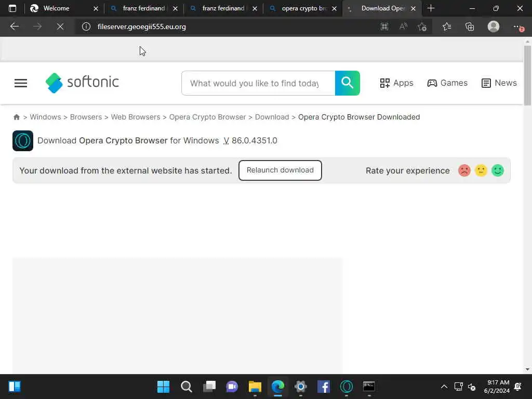Click the Opera Crypto Browser app icon
The width and height of the screenshot is (532, 399).
pos(23,140)
